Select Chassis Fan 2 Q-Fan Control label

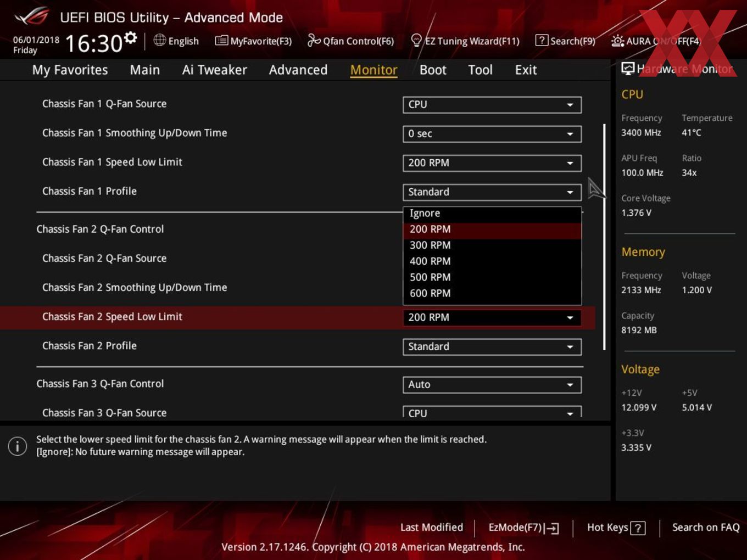pyautogui.click(x=100, y=229)
